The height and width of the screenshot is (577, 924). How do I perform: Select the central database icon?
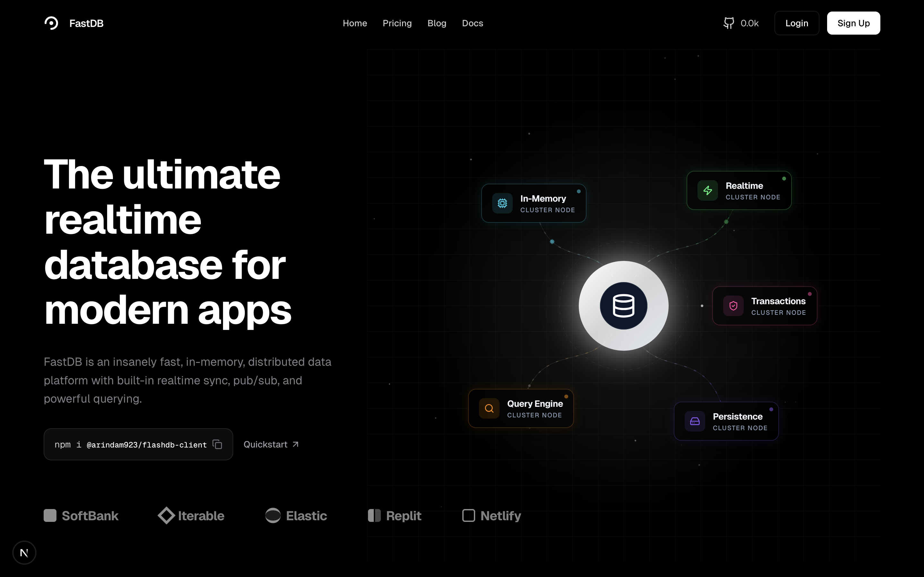pyautogui.click(x=623, y=305)
